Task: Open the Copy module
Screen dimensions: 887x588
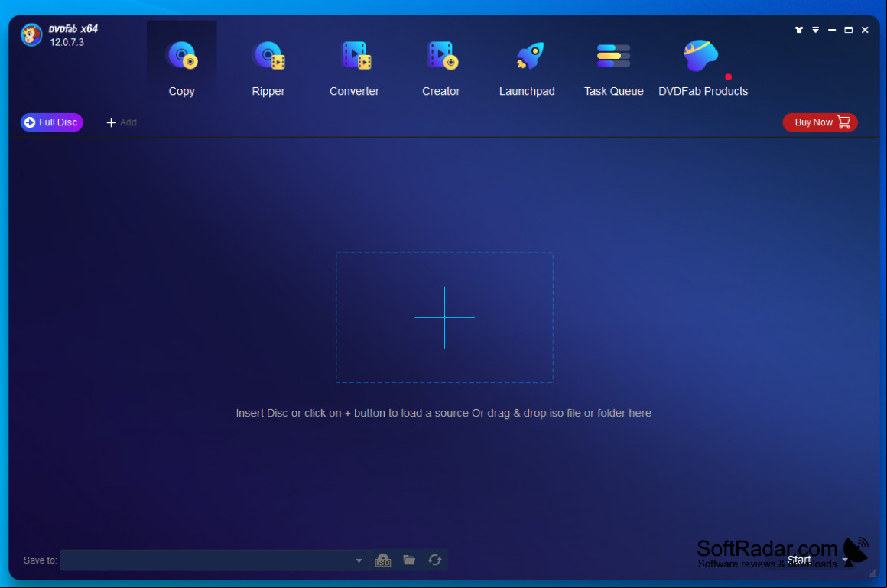Action: [181, 69]
